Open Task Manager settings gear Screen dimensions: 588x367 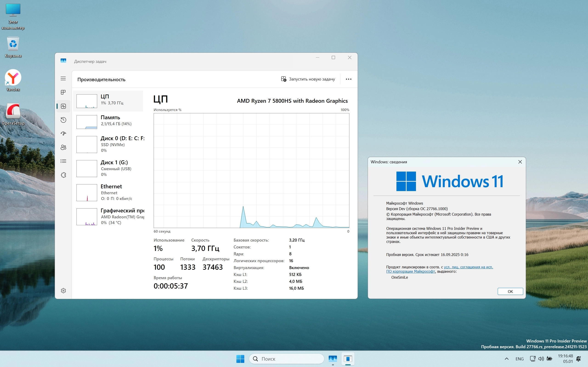pos(63,291)
